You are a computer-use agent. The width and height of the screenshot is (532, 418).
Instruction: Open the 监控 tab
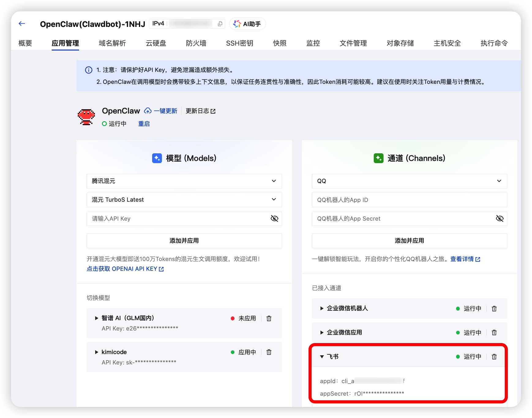coord(313,43)
